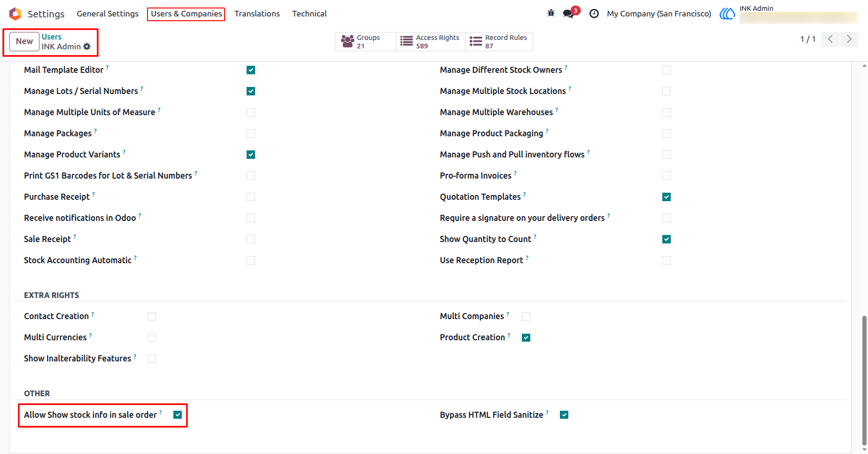This screenshot has height=454, width=868.
Task: Uncheck Product Creation checkbox
Action: (526, 337)
